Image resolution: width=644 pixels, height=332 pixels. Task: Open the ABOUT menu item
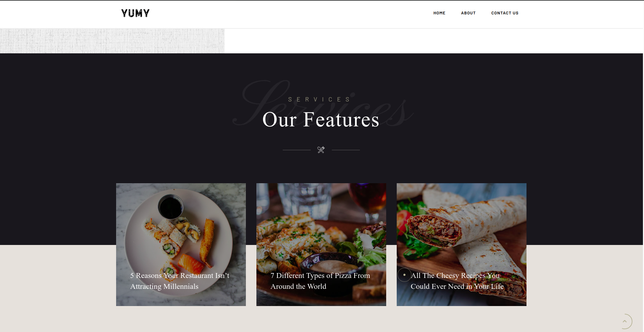click(468, 13)
